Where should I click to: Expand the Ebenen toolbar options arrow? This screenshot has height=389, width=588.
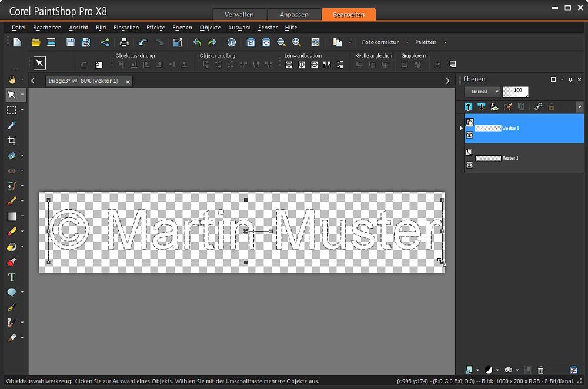[x=579, y=107]
